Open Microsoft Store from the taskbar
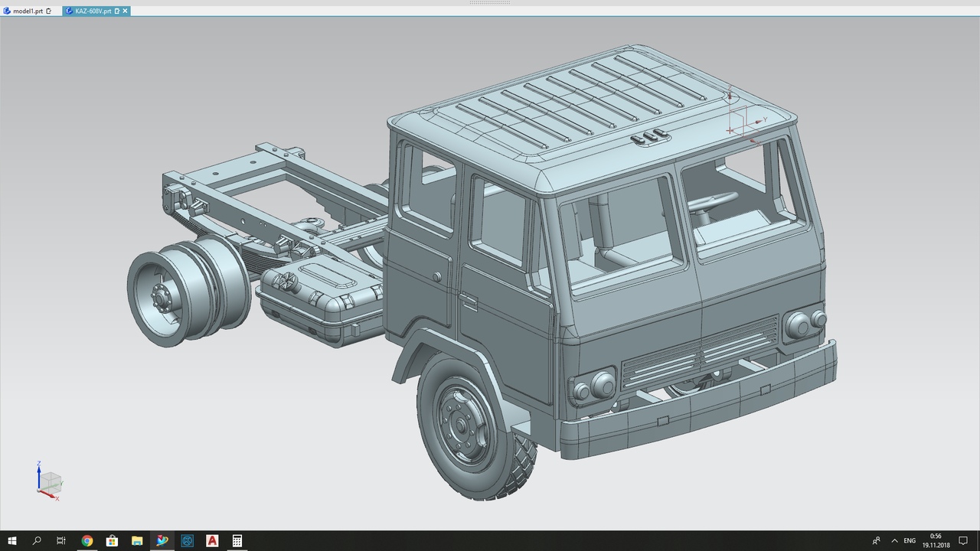Screen dimensions: 980x551 click(x=112, y=540)
